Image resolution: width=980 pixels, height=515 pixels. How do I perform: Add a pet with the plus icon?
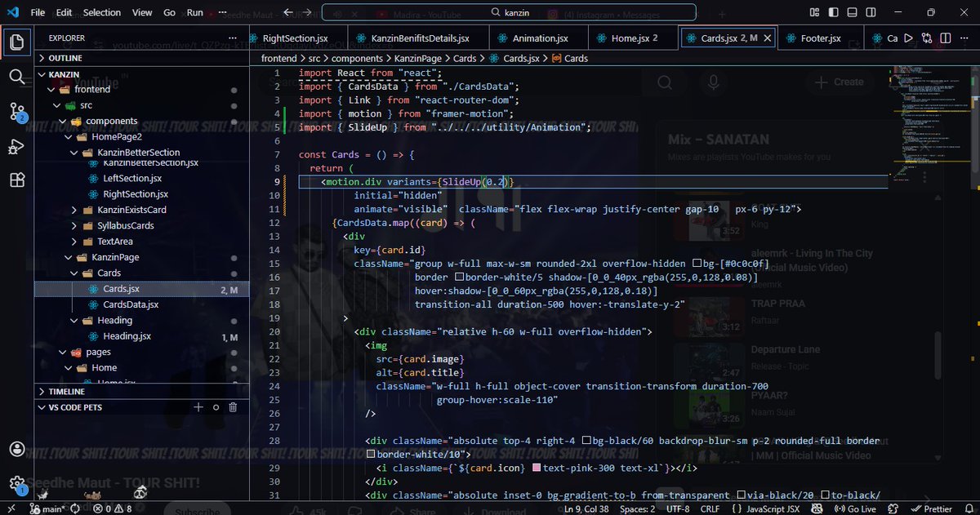tap(198, 406)
